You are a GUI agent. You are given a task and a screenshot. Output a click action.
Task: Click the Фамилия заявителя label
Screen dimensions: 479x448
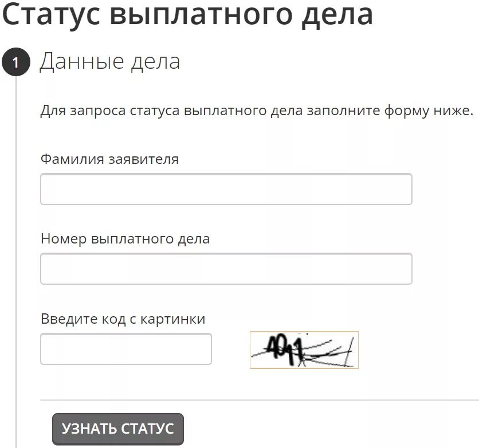click(109, 159)
